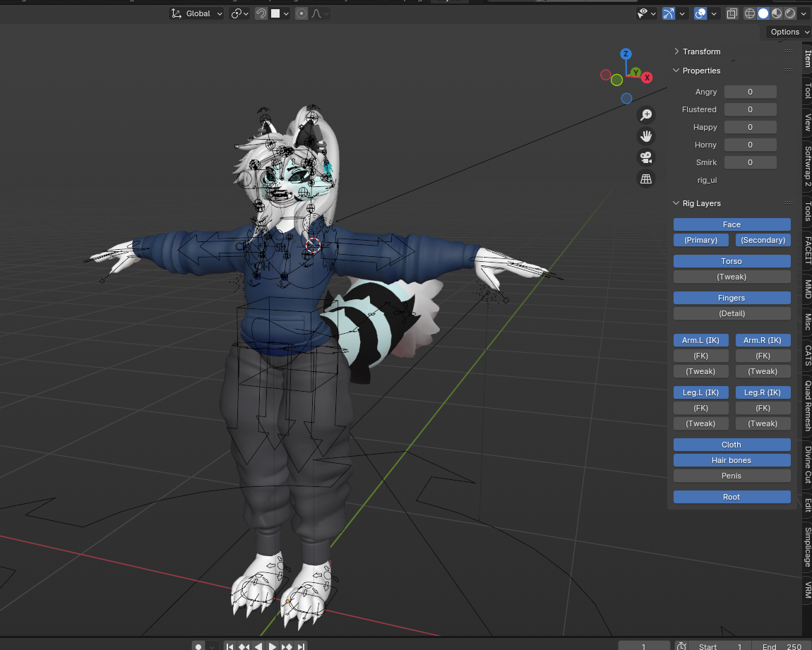Toggle the Root rig layer

tap(732, 497)
